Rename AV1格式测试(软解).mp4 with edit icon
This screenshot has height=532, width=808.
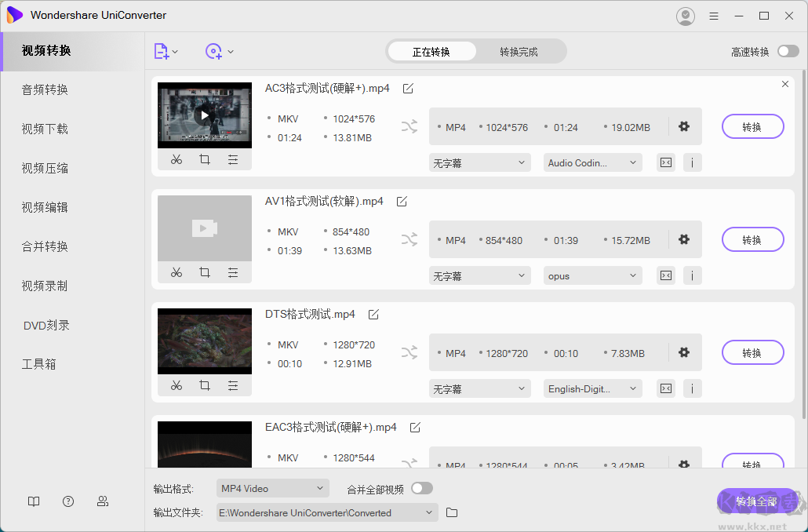tap(402, 202)
